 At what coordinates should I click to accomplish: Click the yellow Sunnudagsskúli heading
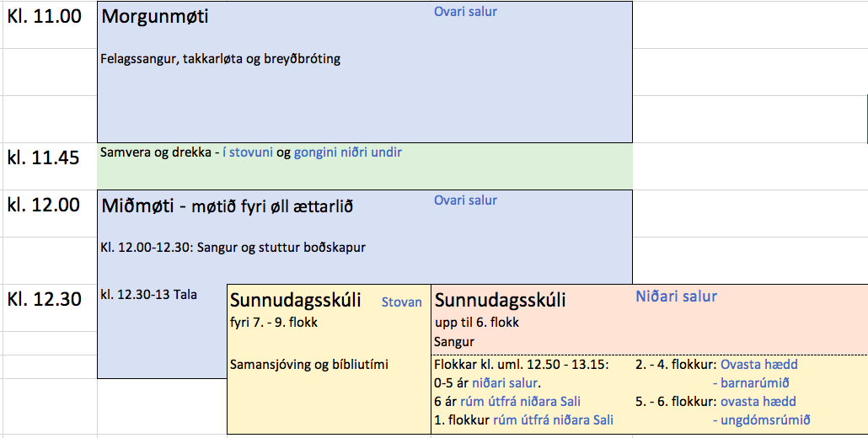click(296, 301)
